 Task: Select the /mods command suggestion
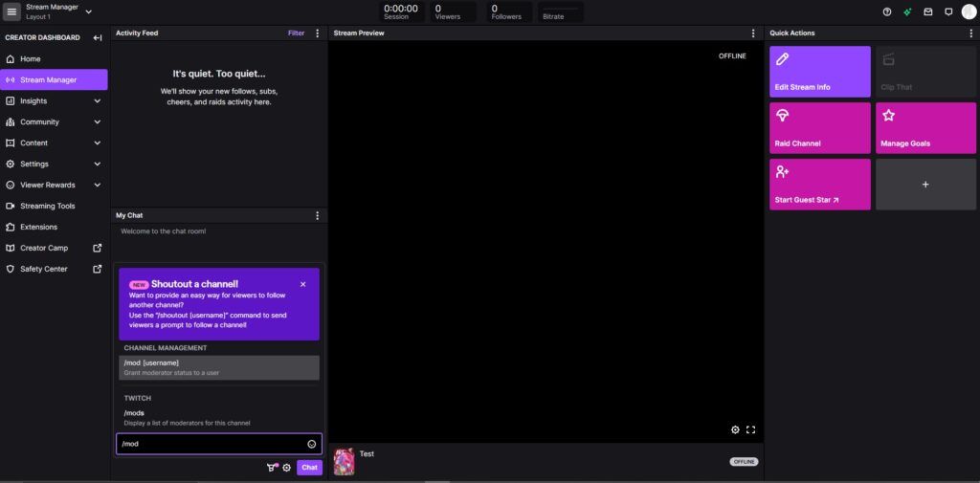coord(219,417)
